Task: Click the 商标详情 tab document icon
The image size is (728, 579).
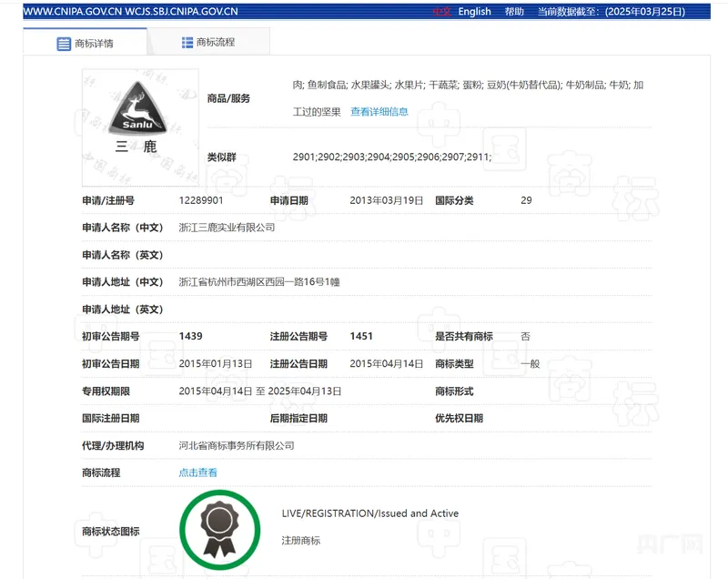Action: coord(64,44)
